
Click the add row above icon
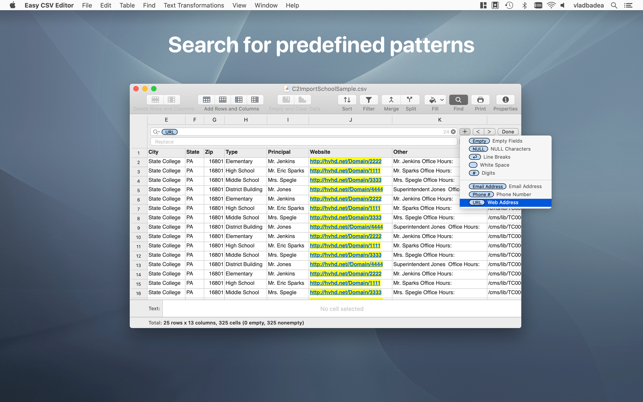point(207,100)
